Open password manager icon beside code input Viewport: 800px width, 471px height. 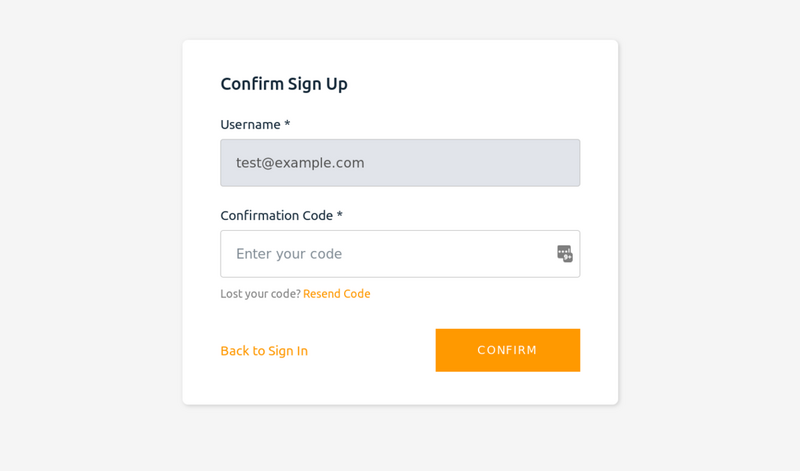coord(565,254)
